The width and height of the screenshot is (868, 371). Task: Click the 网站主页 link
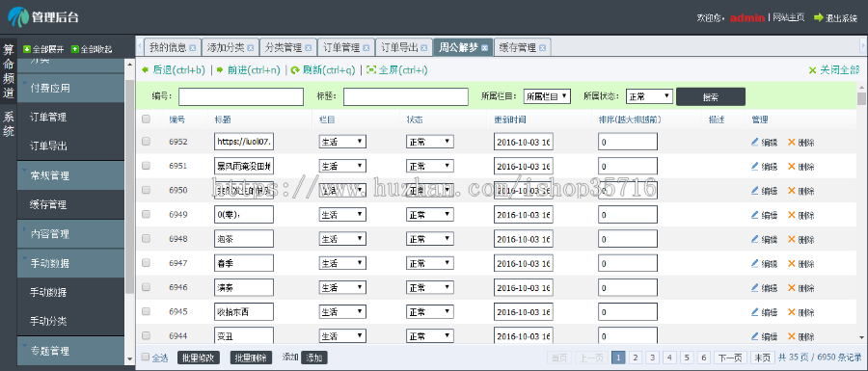point(788,17)
